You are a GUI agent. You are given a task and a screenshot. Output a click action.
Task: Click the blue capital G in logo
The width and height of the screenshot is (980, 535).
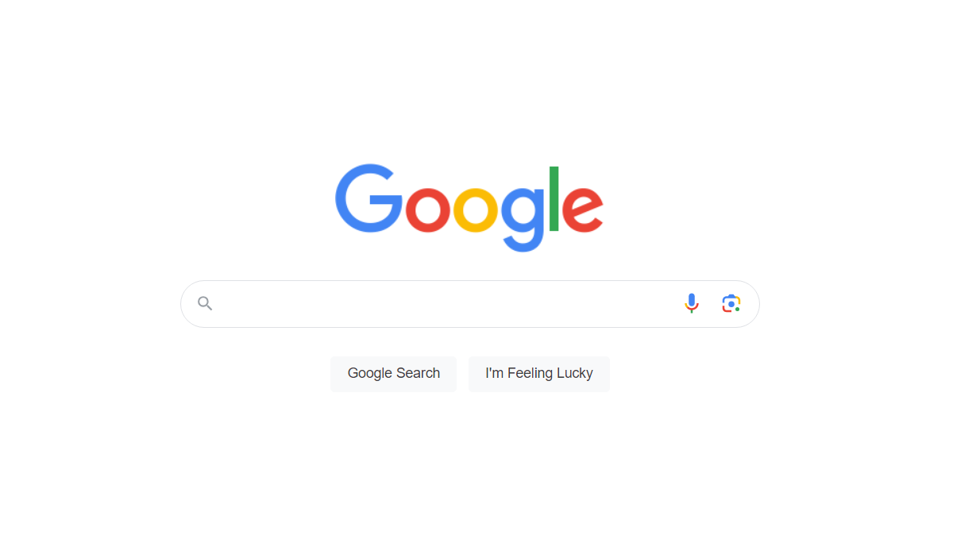point(369,198)
